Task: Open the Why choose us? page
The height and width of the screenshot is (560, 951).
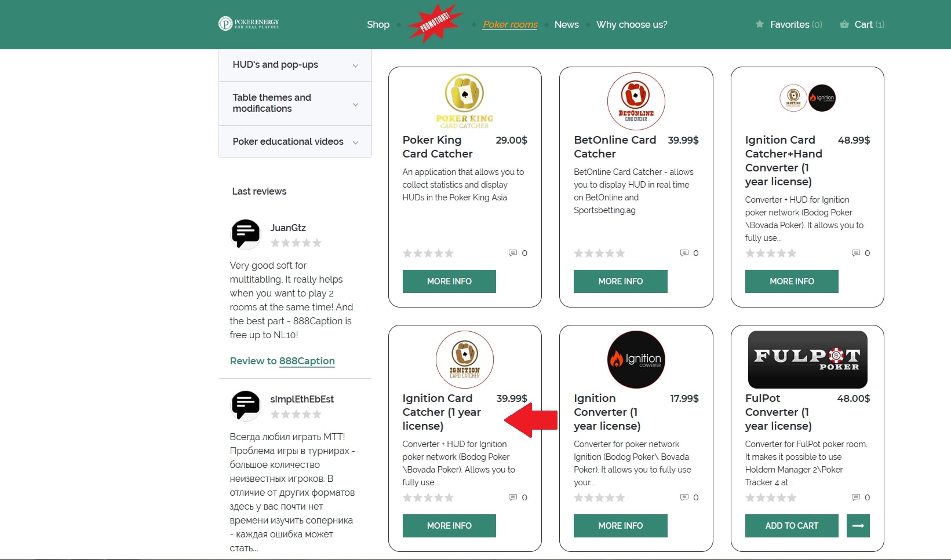Action: click(632, 24)
